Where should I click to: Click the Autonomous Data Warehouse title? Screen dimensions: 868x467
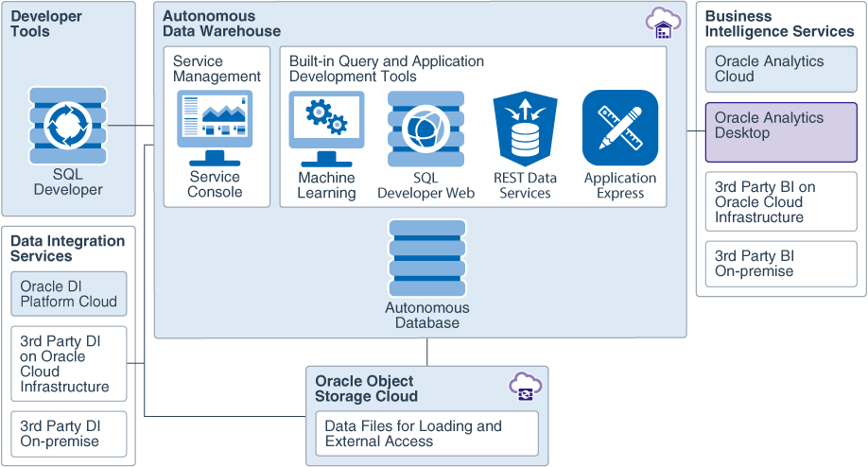point(221,24)
